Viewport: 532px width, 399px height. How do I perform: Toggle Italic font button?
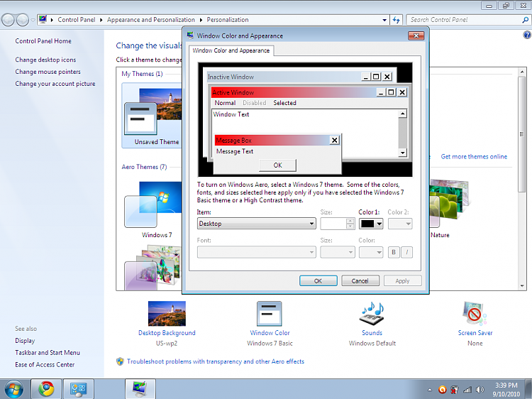407,252
